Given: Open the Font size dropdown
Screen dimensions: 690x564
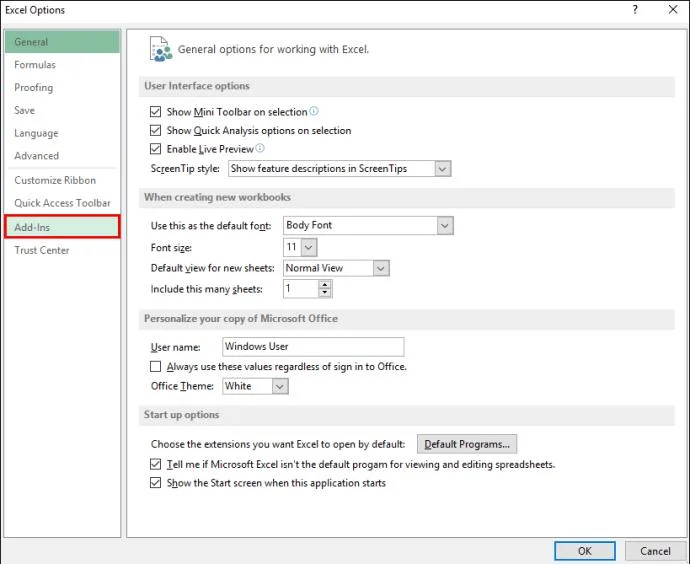Looking at the screenshot, I should coord(309,247).
